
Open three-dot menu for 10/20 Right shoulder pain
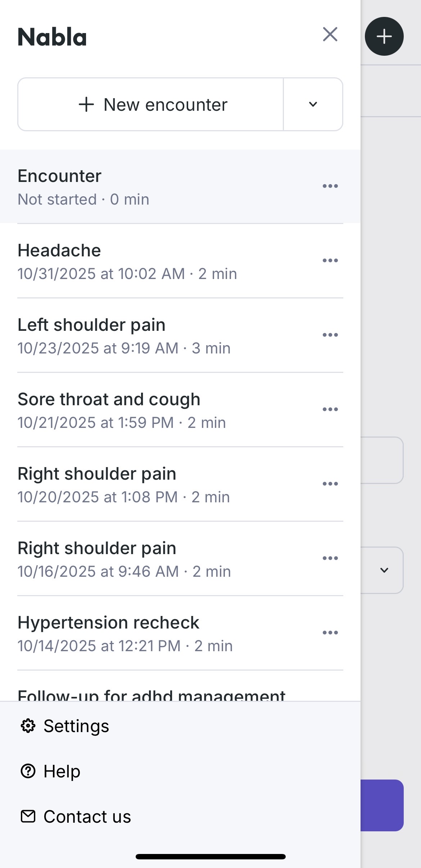point(330,484)
